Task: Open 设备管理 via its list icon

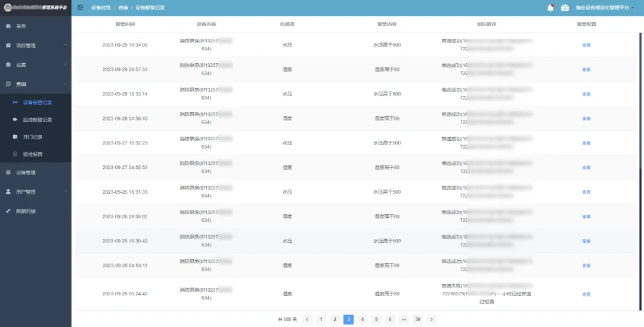Action: tap(8, 172)
